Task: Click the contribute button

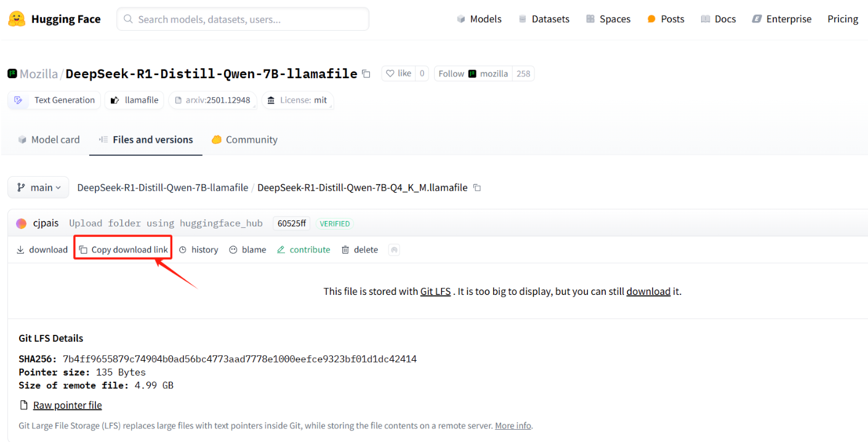Action: (303, 249)
